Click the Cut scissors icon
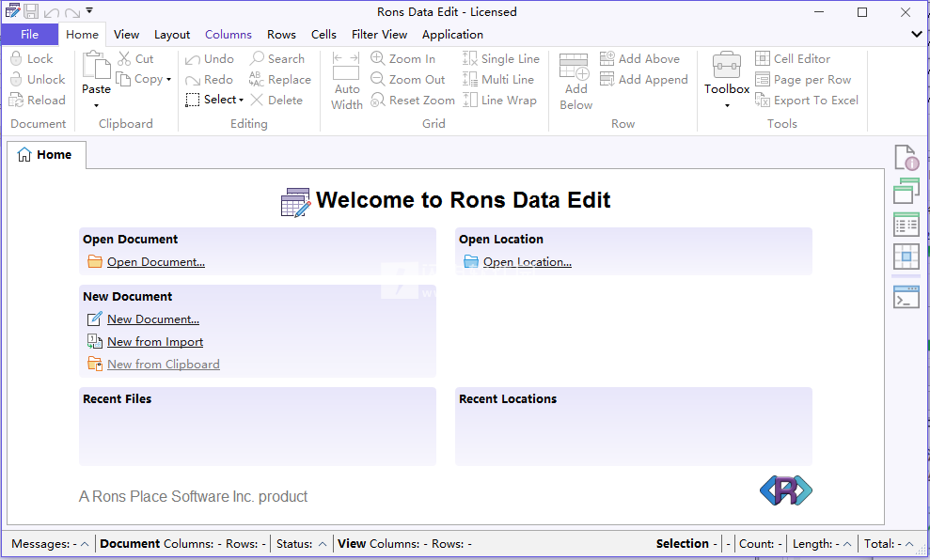Viewport: 930px width, 560px height. (124, 58)
